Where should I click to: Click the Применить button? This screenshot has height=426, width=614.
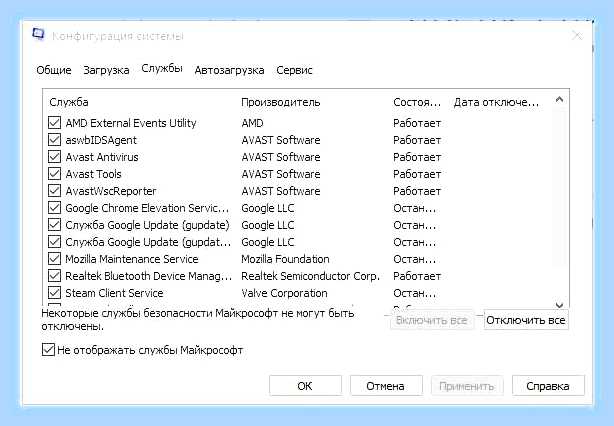pos(467,386)
